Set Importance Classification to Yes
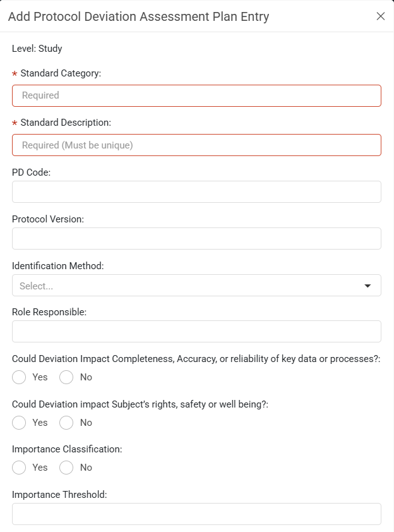The image size is (394, 532). tap(19, 468)
